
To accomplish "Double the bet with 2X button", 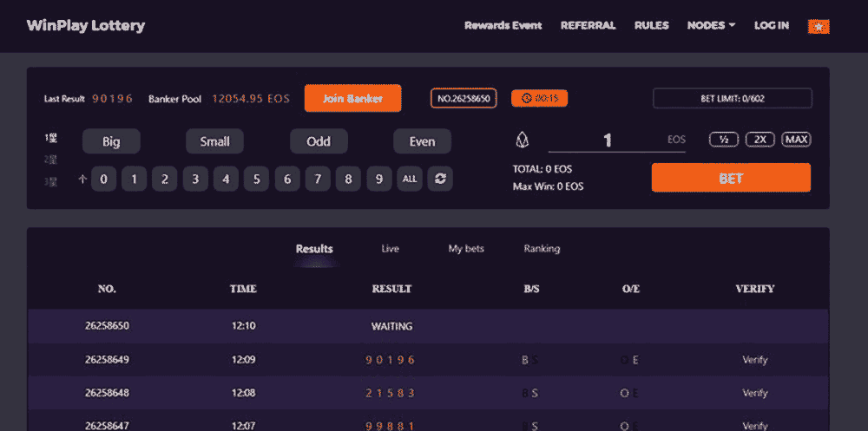I will point(760,140).
